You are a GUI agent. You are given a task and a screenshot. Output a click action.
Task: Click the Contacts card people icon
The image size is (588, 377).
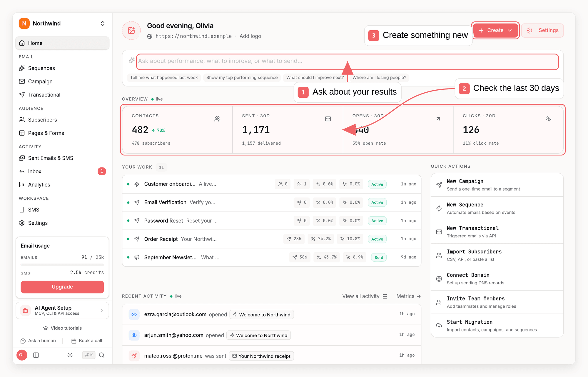(217, 119)
